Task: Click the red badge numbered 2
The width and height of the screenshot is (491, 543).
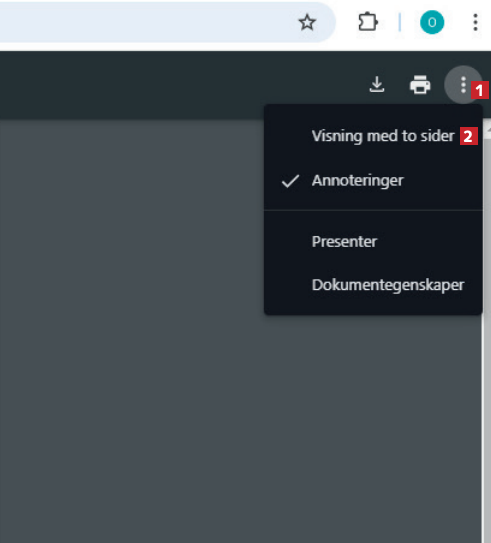Action: point(468,136)
